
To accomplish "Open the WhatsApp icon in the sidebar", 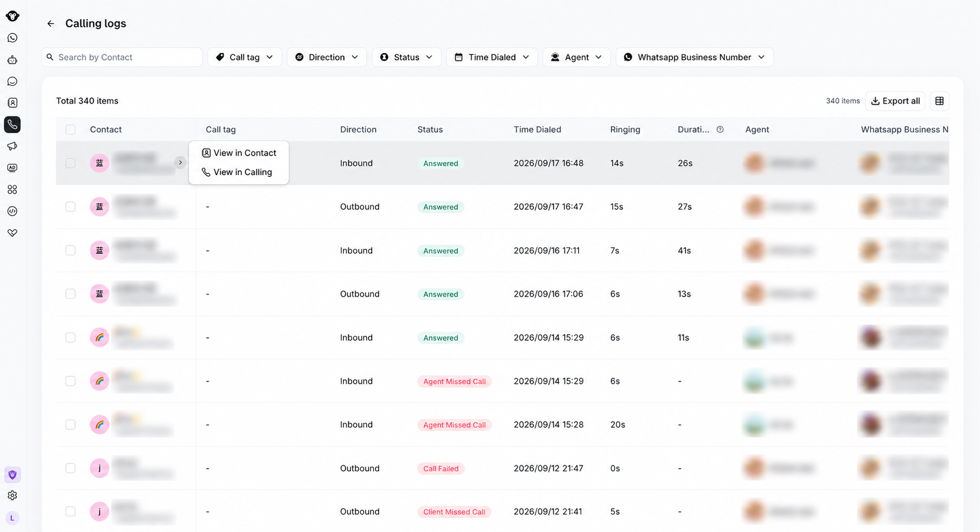I will pyautogui.click(x=12, y=38).
